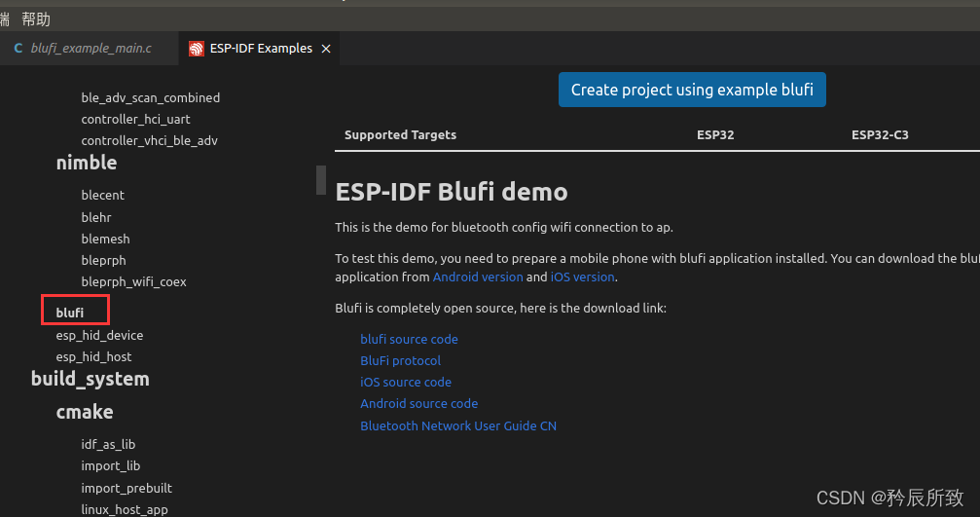Open the Android version link
This screenshot has height=517, width=980.
(x=478, y=277)
